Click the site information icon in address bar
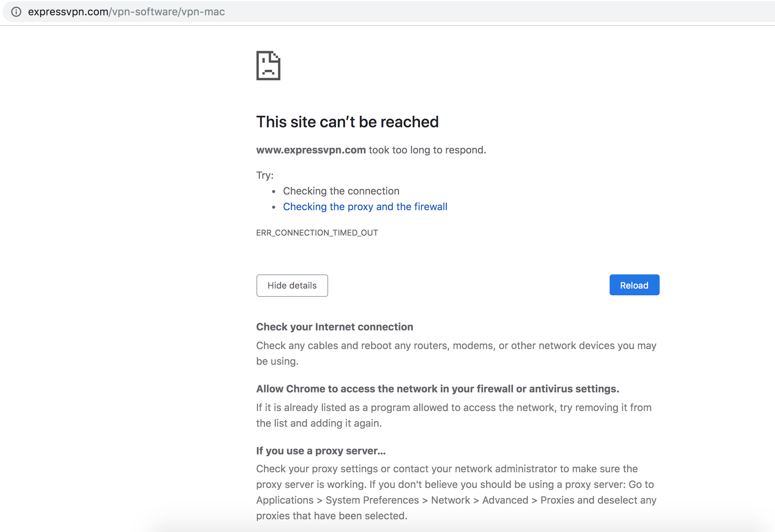The image size is (775, 532). (x=16, y=12)
